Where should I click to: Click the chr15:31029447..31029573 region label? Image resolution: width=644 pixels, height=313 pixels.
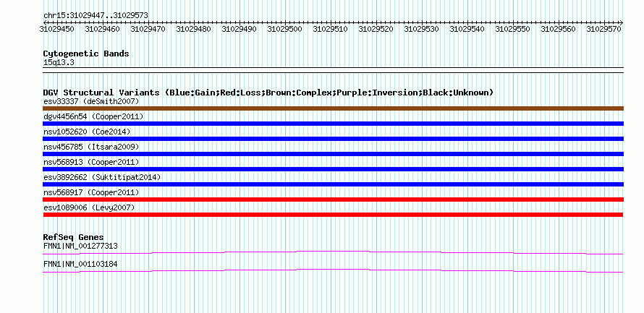click(96, 16)
